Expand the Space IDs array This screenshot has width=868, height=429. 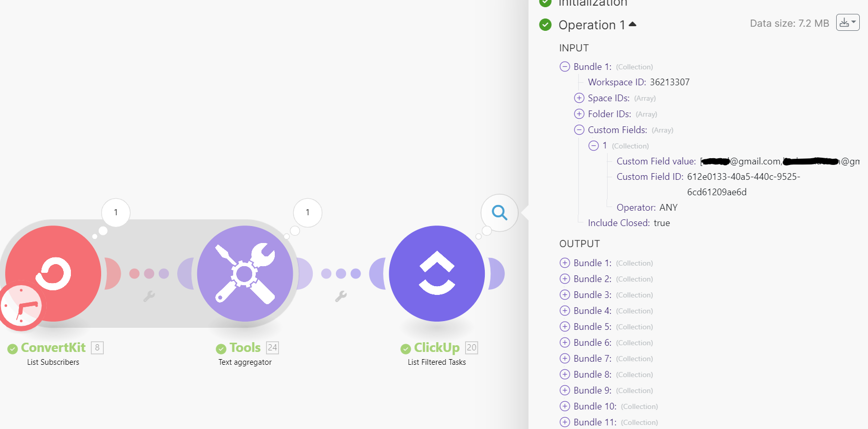click(x=579, y=98)
